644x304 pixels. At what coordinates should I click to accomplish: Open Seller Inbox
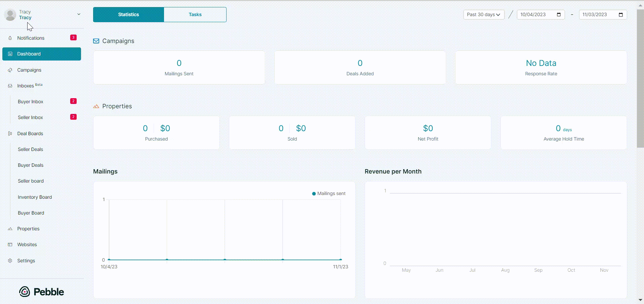(31, 117)
